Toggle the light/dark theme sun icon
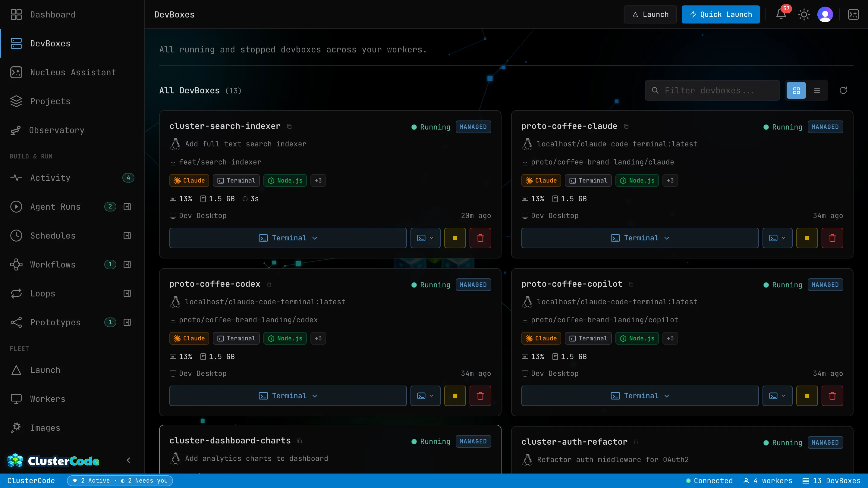 point(804,14)
